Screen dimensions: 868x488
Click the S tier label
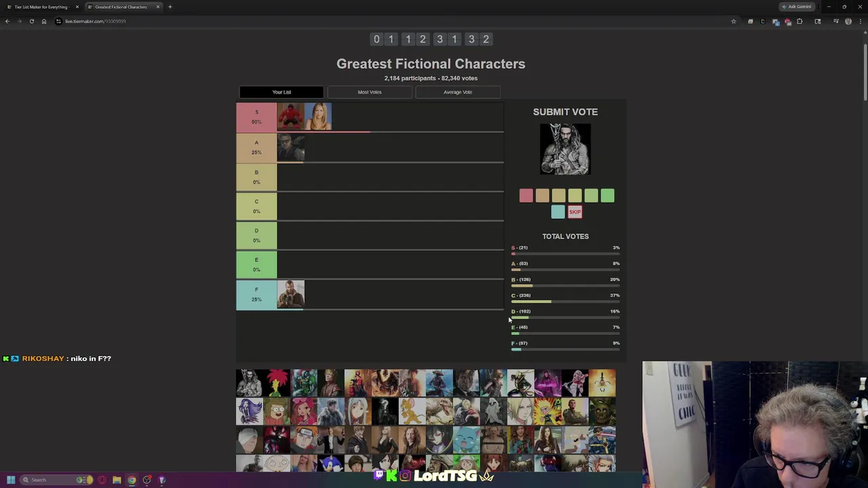tap(256, 117)
